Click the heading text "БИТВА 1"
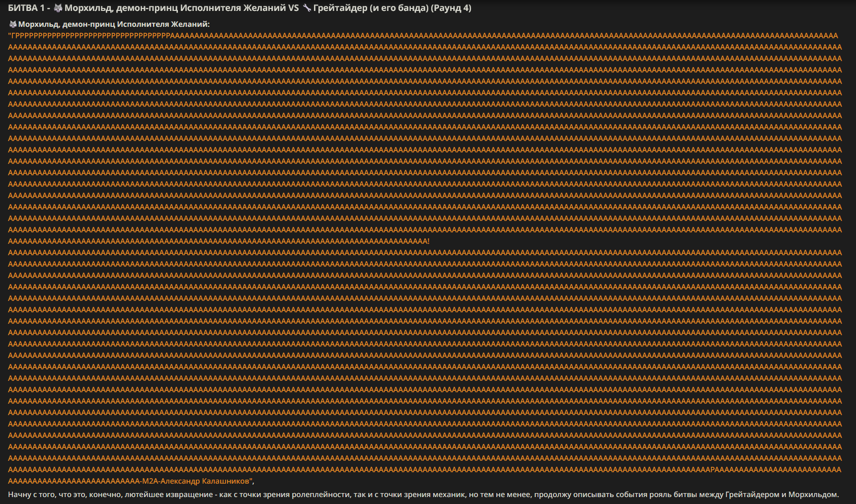This screenshot has width=856, height=504. point(26,8)
